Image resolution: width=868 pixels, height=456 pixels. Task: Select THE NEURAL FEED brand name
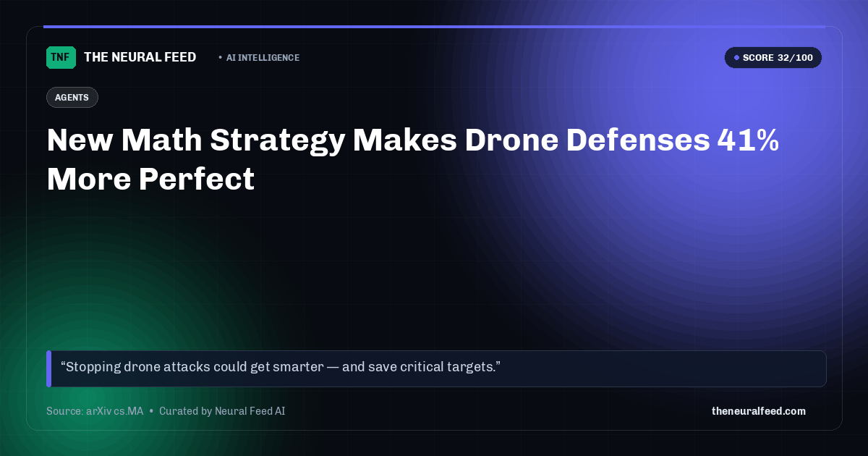click(x=140, y=57)
